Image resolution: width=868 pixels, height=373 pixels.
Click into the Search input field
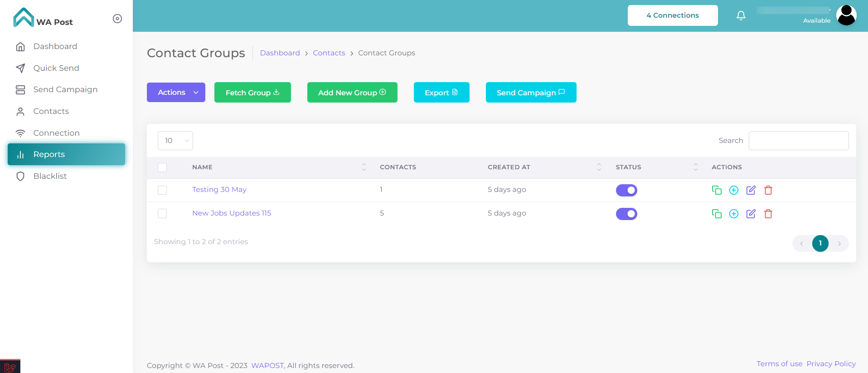(x=798, y=141)
